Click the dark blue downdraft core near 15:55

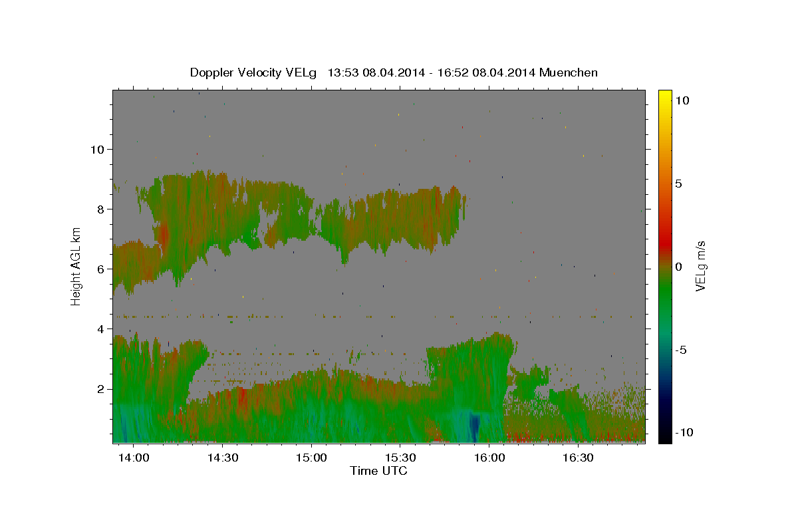(475, 427)
